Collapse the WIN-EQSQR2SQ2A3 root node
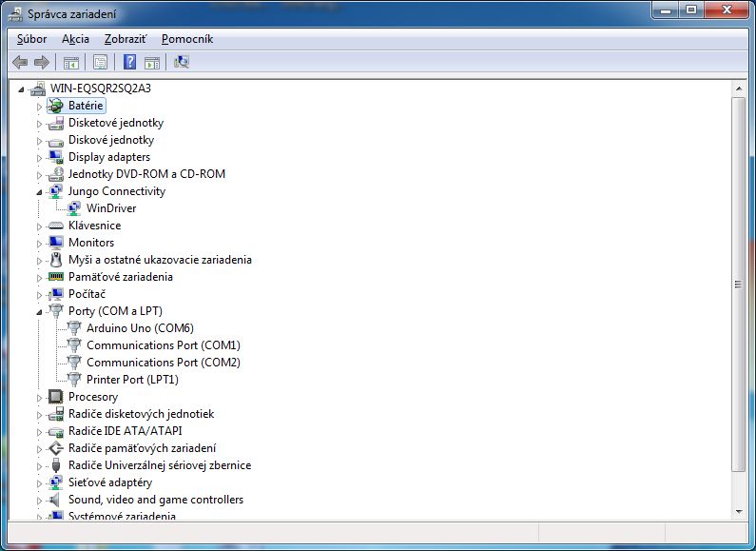Screen dimensions: 756x551 coord(21,89)
